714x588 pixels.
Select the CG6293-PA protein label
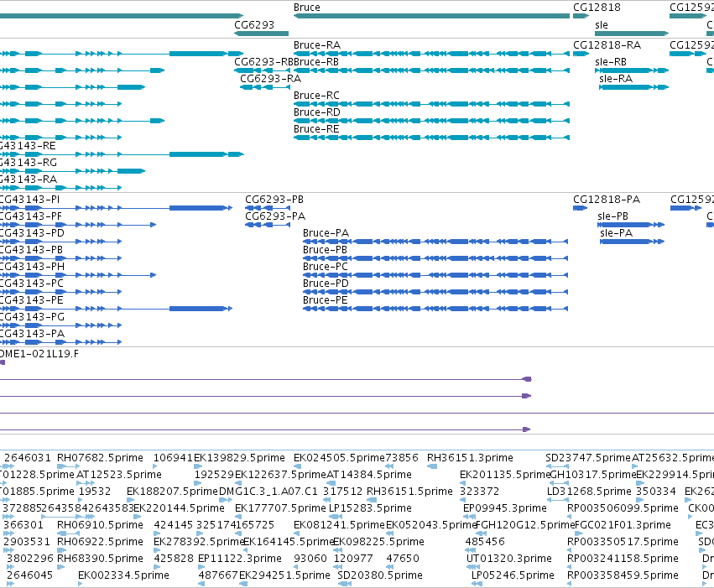click(275, 216)
